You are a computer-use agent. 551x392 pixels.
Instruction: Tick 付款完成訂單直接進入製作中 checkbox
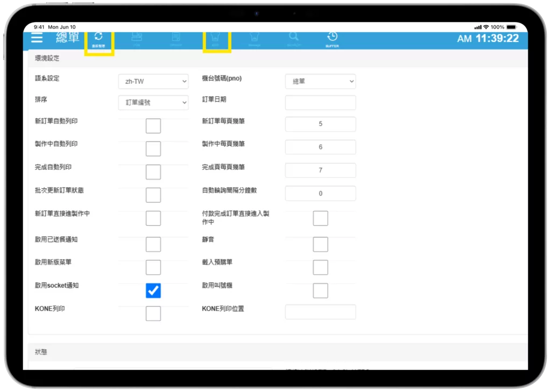[321, 218]
